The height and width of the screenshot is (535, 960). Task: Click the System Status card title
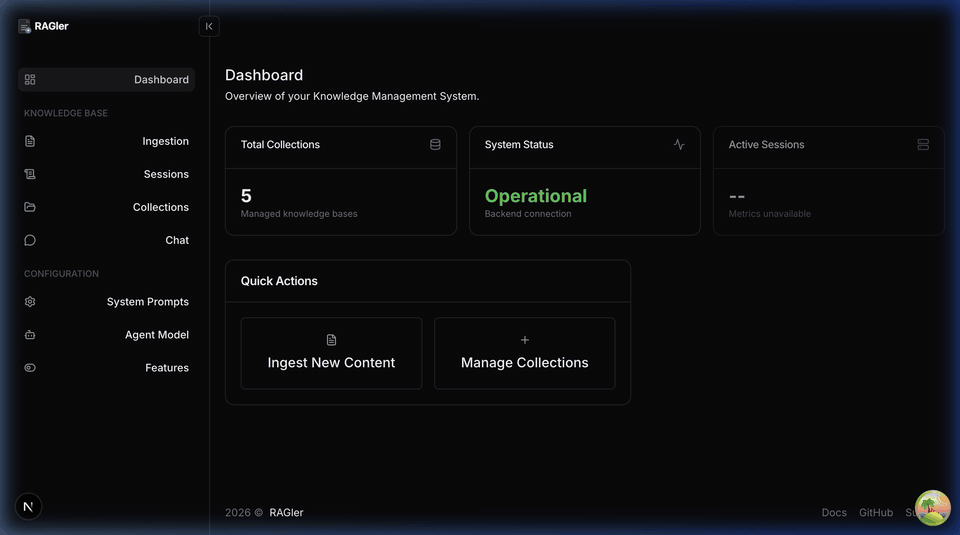519,144
